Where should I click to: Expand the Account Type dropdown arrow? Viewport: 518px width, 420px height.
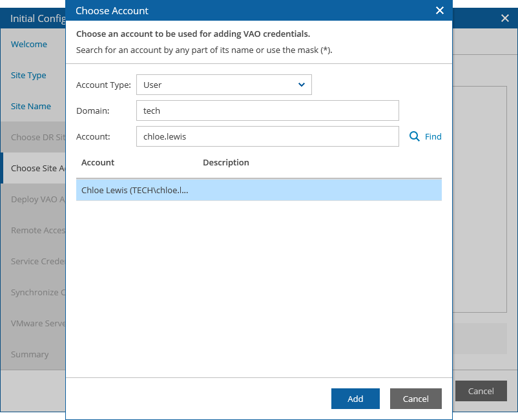pos(301,85)
